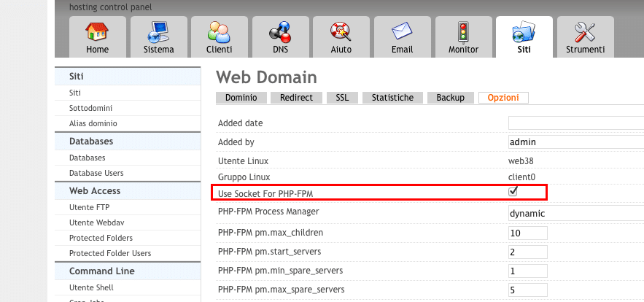Switch to the SSL tab
644x302 pixels.
(342, 98)
